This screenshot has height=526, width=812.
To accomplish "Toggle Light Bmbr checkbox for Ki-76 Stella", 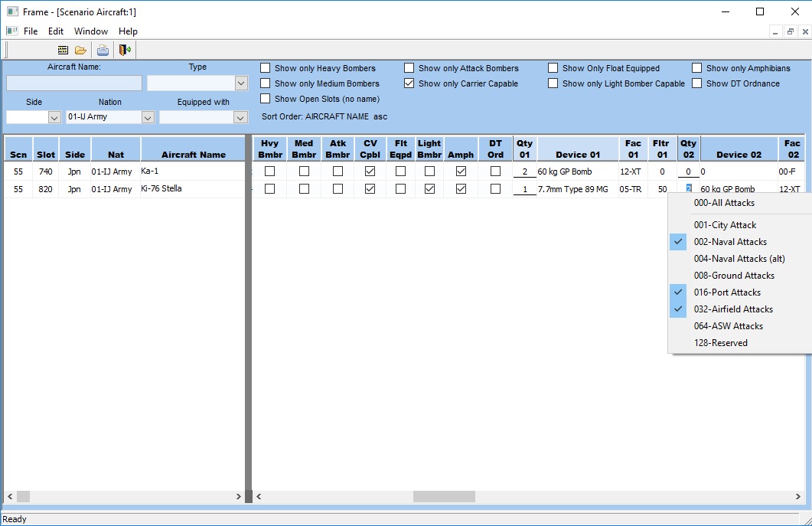I will 429,188.
